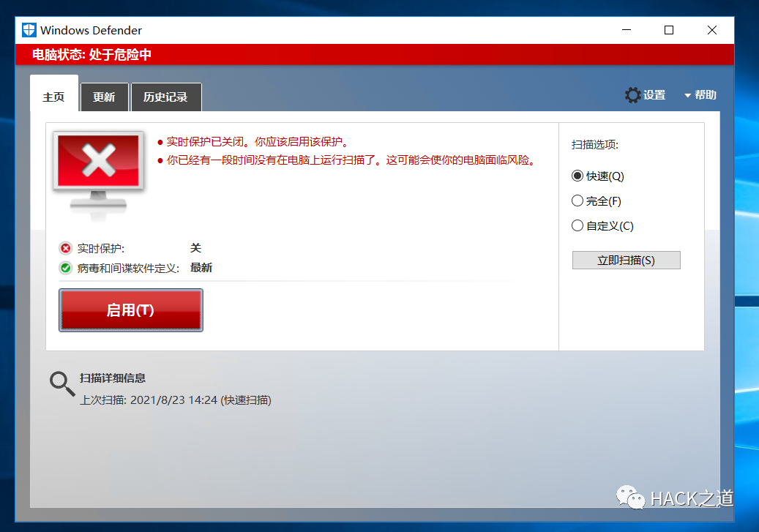Click the 上次扫描: 2021/8/23 14:24 text
Screen dimensions: 759x532
[176, 400]
